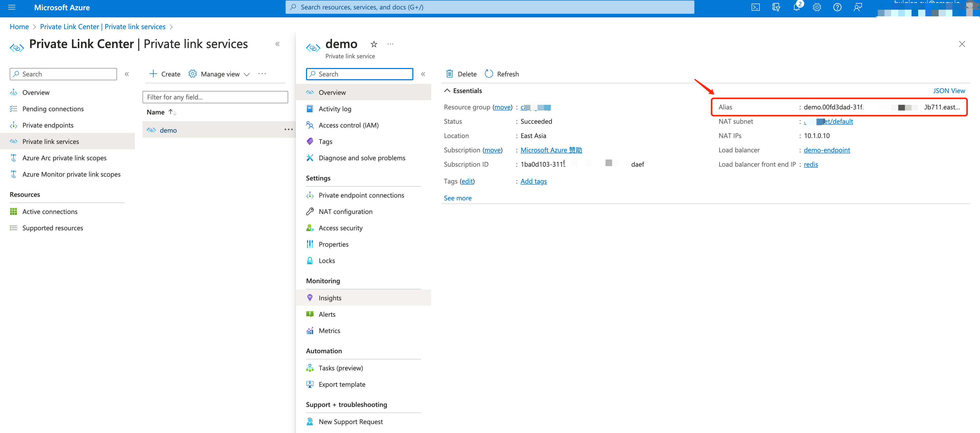Open the Metrics blade
This screenshot has width=980, height=433.
pyautogui.click(x=330, y=330)
